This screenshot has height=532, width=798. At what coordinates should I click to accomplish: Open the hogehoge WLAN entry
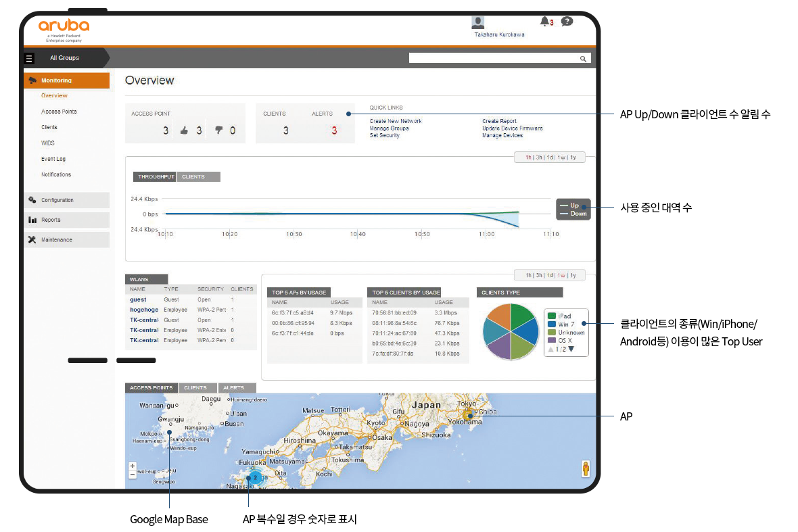(144, 310)
